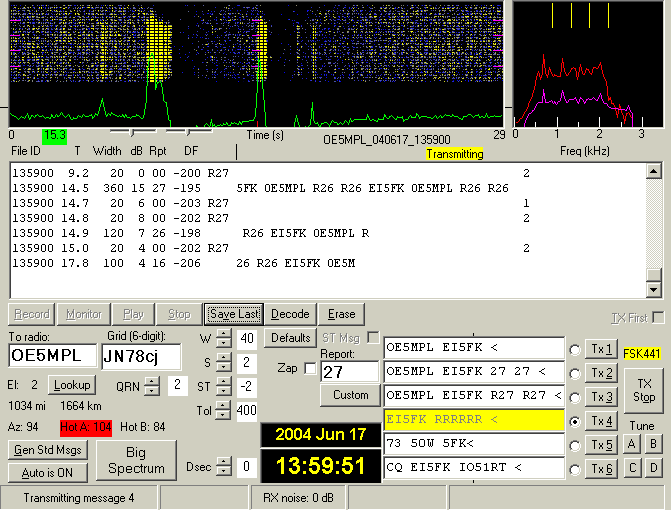Click Lookup for callsign OE5MPL

click(72, 385)
